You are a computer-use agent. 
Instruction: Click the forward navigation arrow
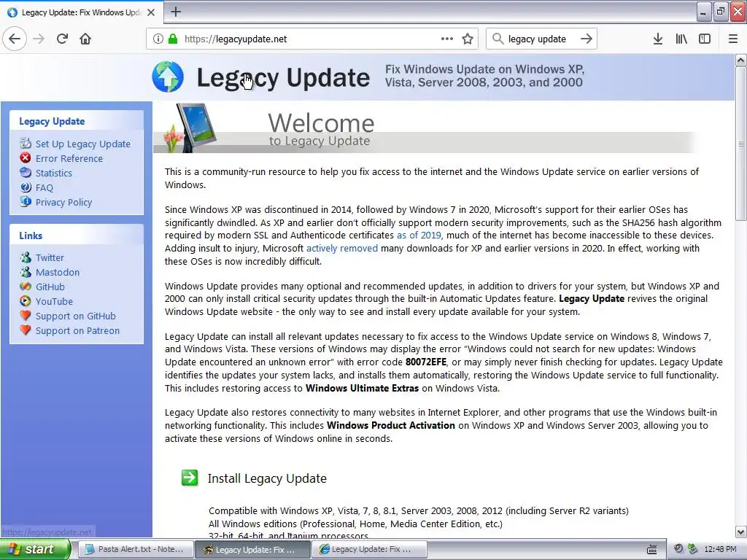[39, 39]
